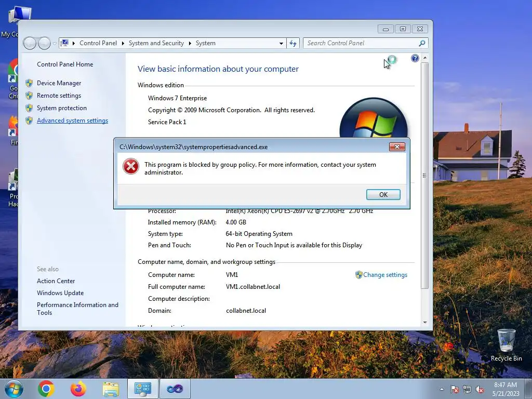The width and height of the screenshot is (532, 399).
Task: Click the red error icon in the dialog
Action: point(131,167)
